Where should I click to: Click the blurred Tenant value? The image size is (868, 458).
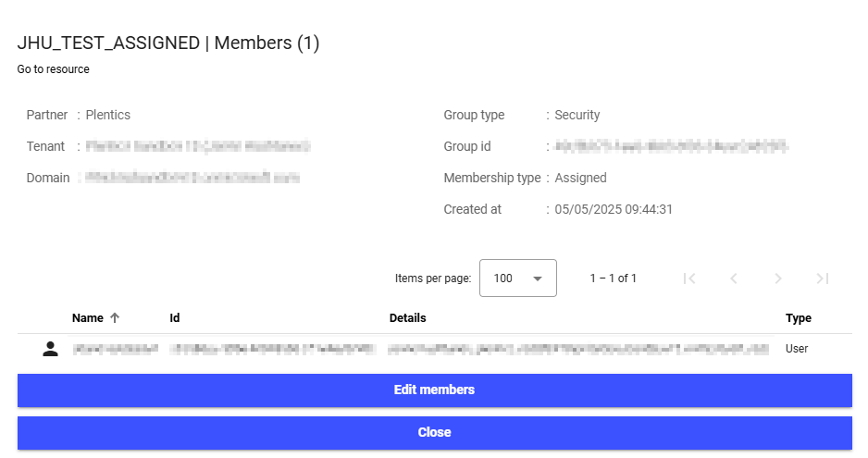(x=198, y=147)
